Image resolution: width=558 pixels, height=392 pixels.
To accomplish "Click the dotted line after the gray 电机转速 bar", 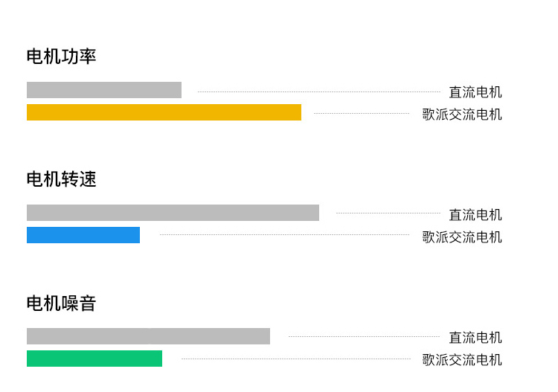I will [x=388, y=213].
